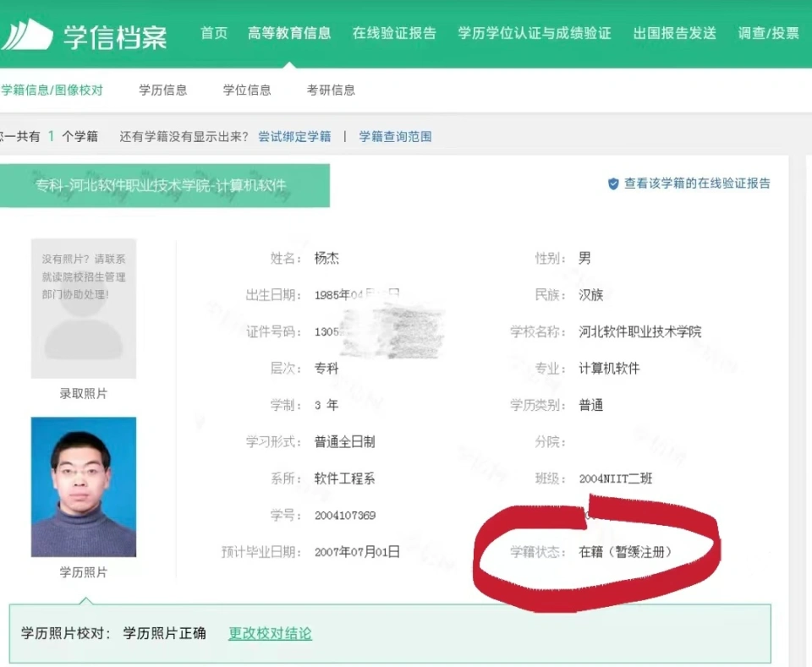This screenshot has width=812, height=667.
Task: Click the student number 2004107369
Action: click(345, 516)
